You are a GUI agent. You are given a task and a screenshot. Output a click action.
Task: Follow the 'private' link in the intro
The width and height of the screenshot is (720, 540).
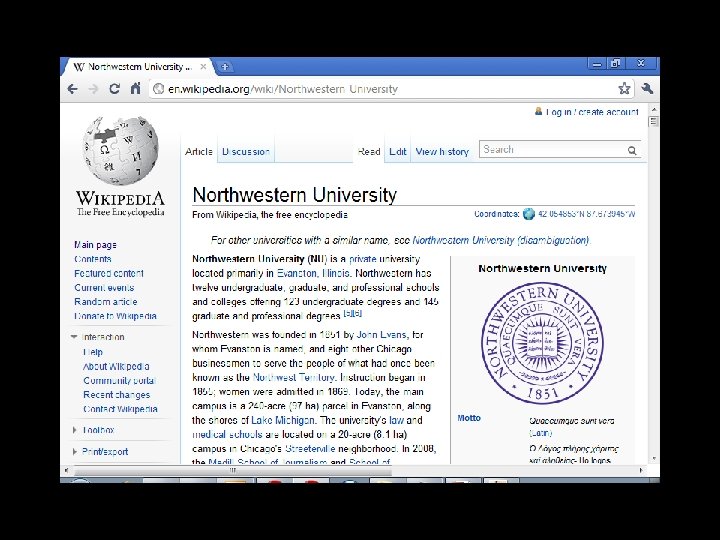point(363,259)
